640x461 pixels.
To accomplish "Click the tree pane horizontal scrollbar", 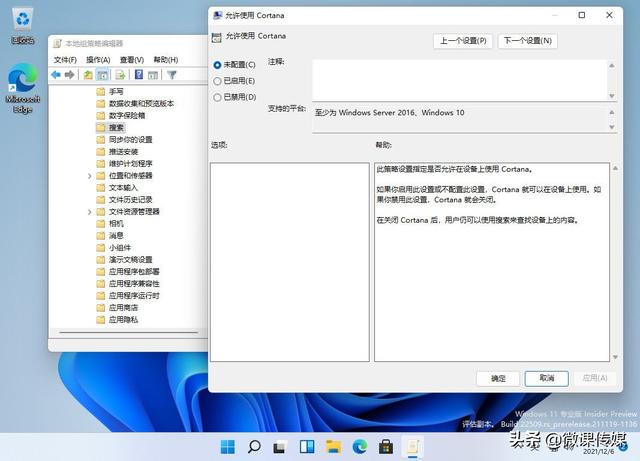I will [129, 332].
